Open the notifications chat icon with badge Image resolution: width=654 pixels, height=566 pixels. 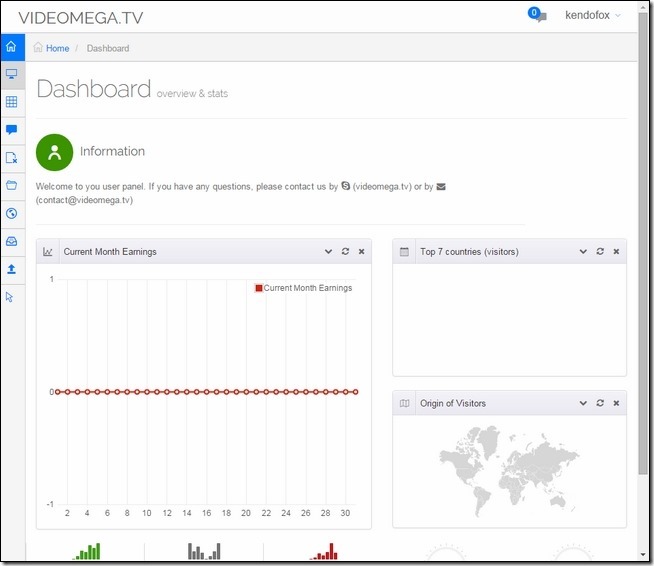pos(537,15)
